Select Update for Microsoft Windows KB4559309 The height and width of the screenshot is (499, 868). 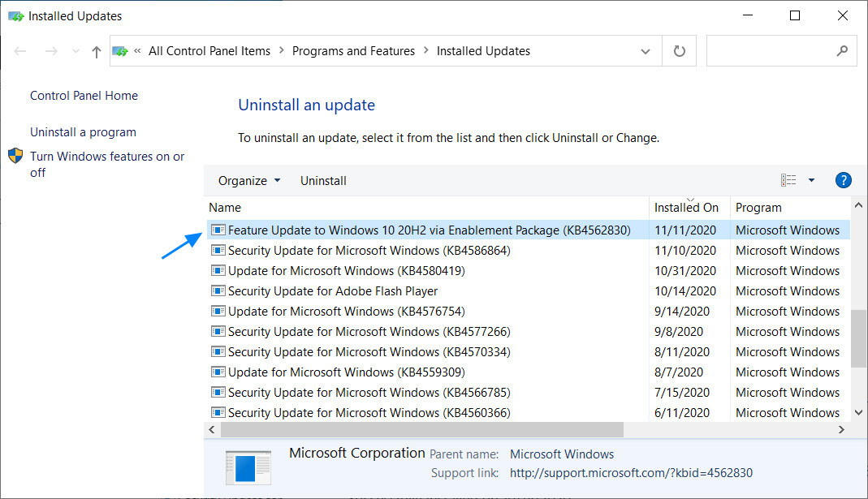(528, 372)
